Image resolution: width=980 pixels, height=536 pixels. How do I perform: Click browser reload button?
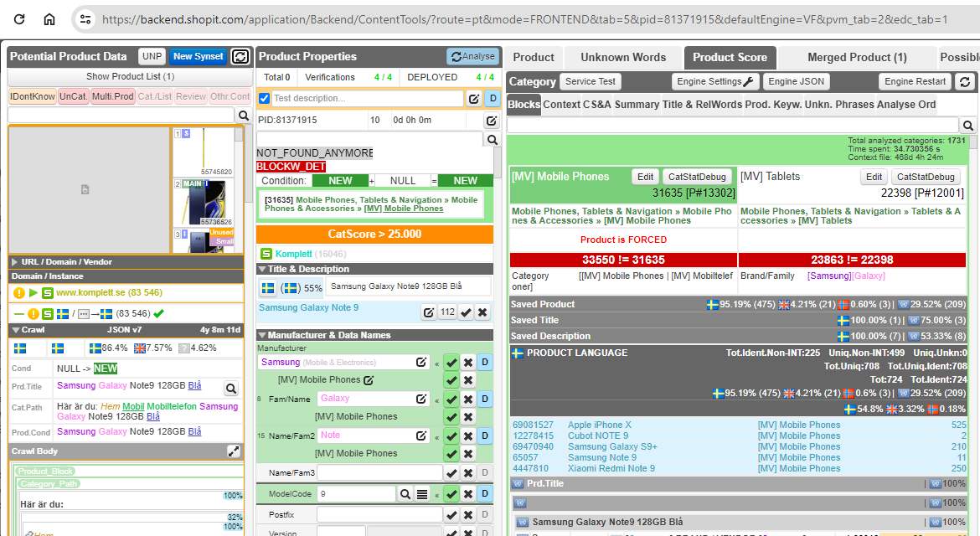coord(19,19)
